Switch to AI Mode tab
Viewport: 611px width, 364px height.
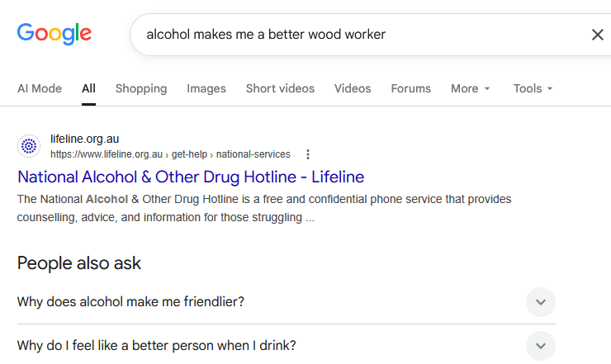coord(40,88)
